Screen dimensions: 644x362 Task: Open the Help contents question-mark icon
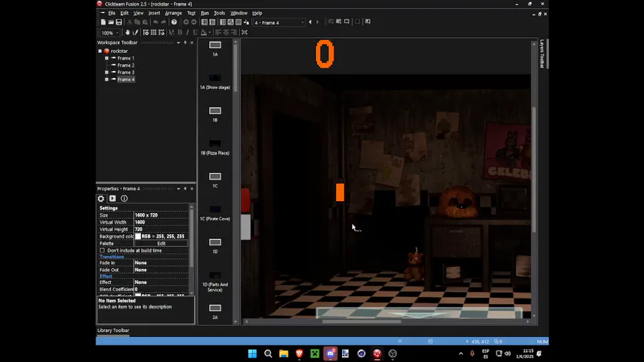[174, 22]
